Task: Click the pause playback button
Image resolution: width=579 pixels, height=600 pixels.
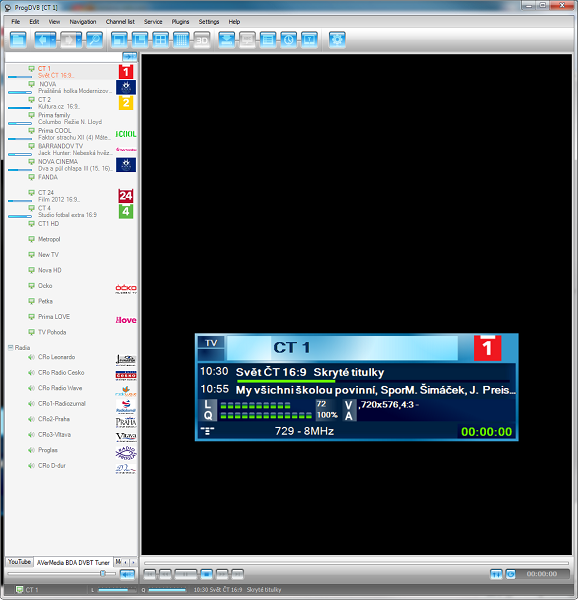Action: [x=186, y=574]
